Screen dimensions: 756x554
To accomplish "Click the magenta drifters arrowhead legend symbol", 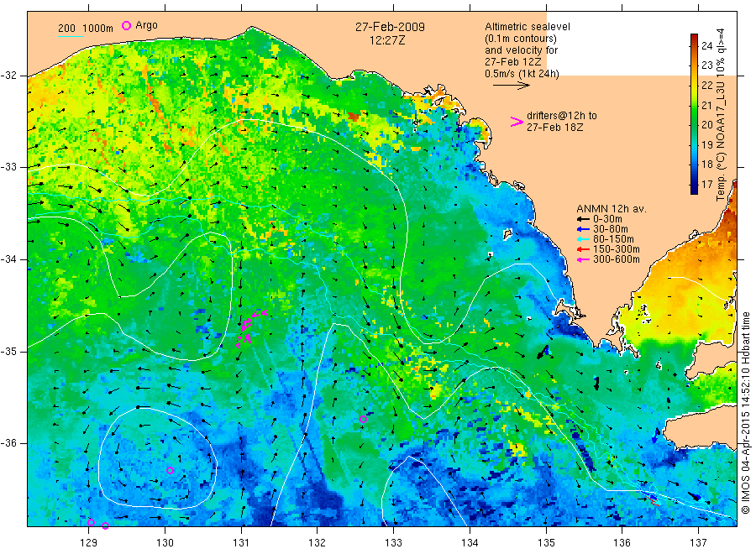I will pos(517,122).
